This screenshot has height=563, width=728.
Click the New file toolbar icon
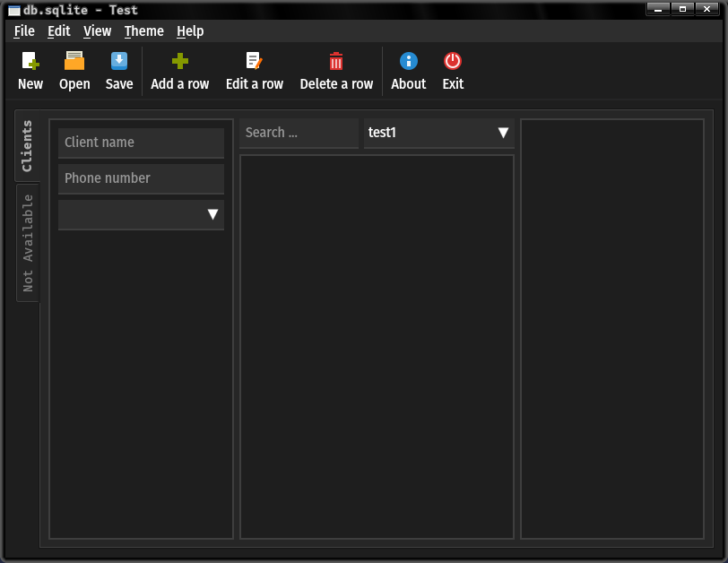click(30, 61)
